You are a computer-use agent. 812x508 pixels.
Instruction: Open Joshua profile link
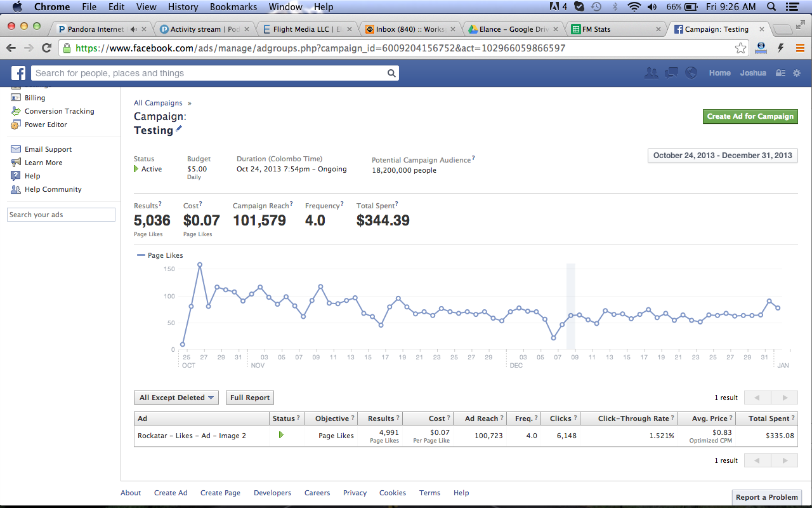click(753, 73)
